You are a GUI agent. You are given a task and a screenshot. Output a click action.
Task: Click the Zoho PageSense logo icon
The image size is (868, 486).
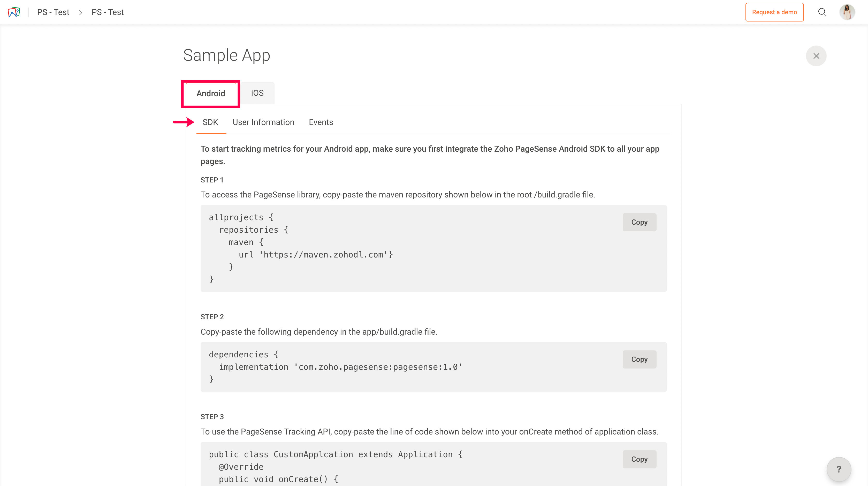click(14, 12)
